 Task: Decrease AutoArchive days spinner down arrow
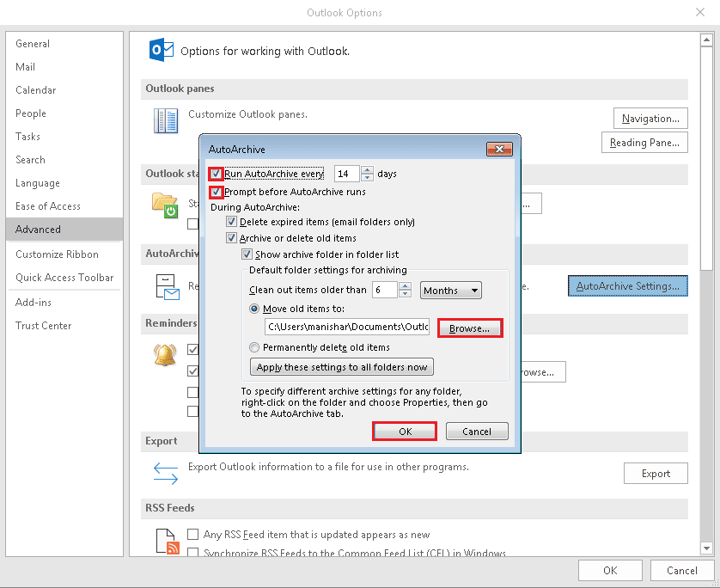pyautogui.click(x=367, y=177)
